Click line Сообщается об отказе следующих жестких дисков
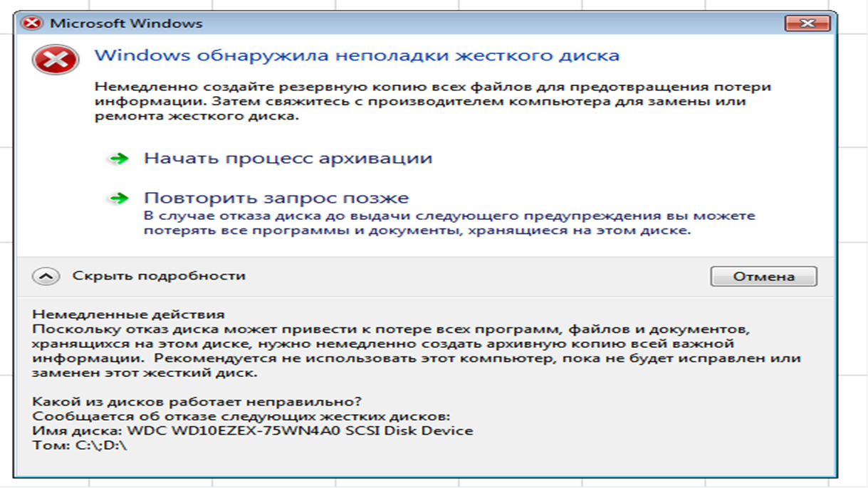The image size is (868, 488). [242, 417]
